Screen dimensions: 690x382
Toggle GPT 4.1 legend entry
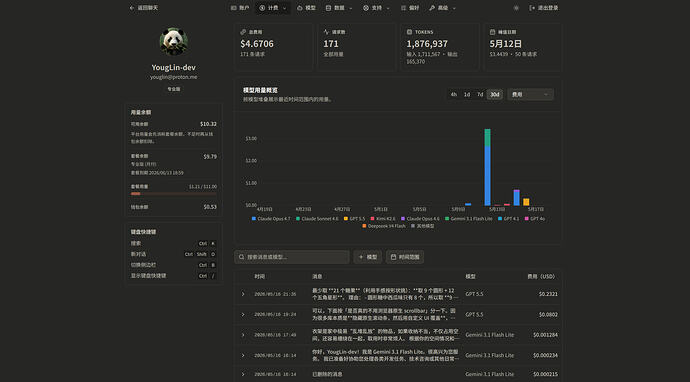coord(508,219)
